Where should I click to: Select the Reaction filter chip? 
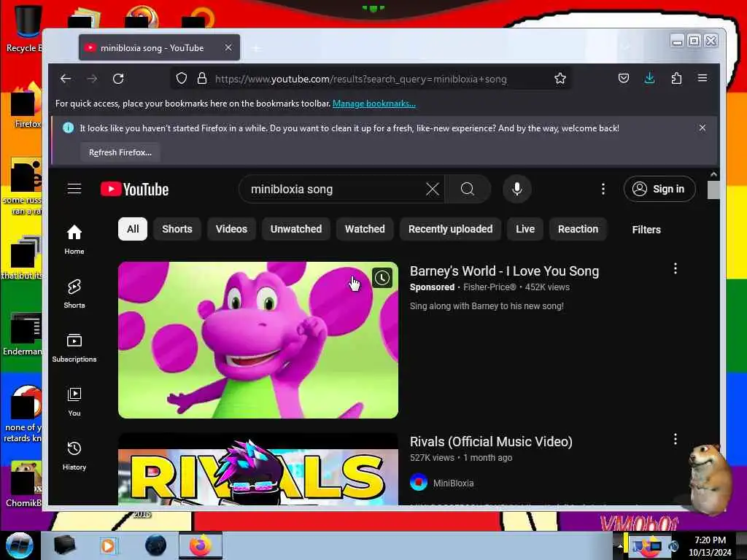tap(578, 229)
